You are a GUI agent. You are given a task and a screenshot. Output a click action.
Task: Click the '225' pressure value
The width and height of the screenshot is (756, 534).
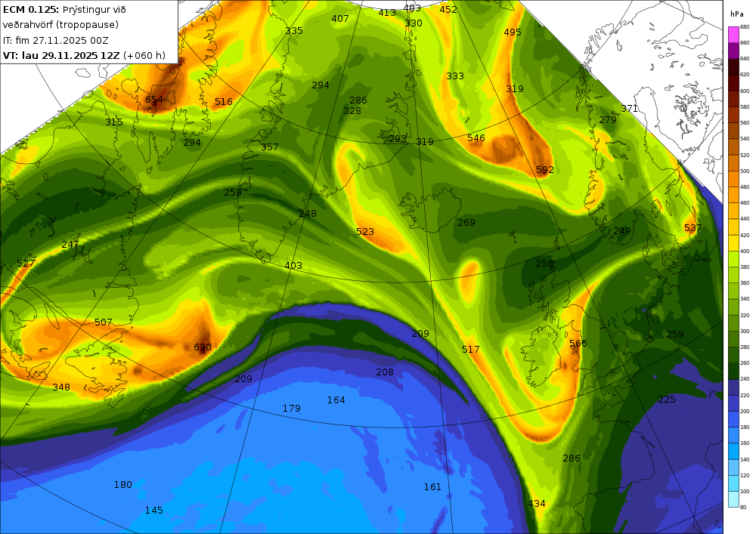[x=667, y=400]
